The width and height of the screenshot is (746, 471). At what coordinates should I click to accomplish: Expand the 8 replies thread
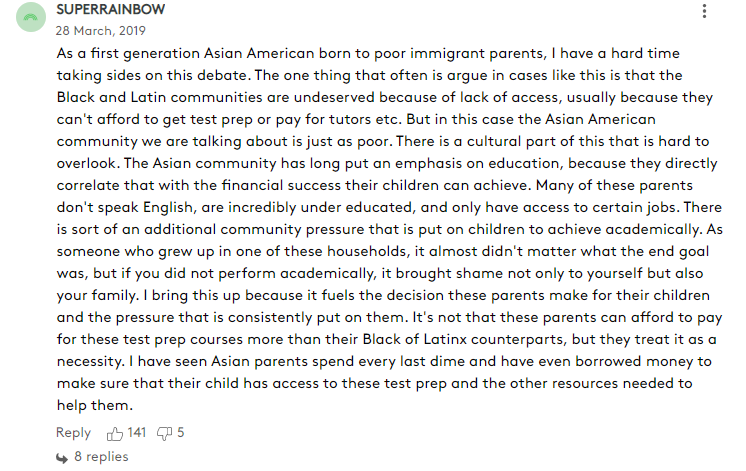(x=101, y=457)
